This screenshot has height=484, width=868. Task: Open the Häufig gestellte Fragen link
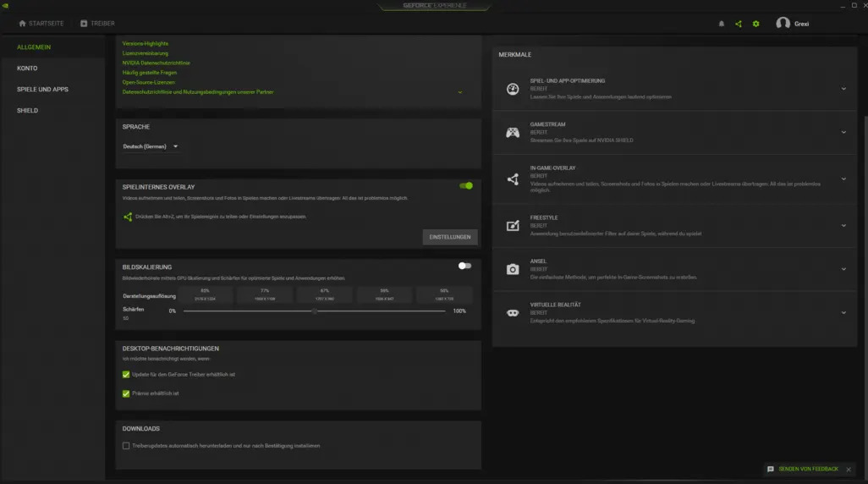tap(150, 73)
